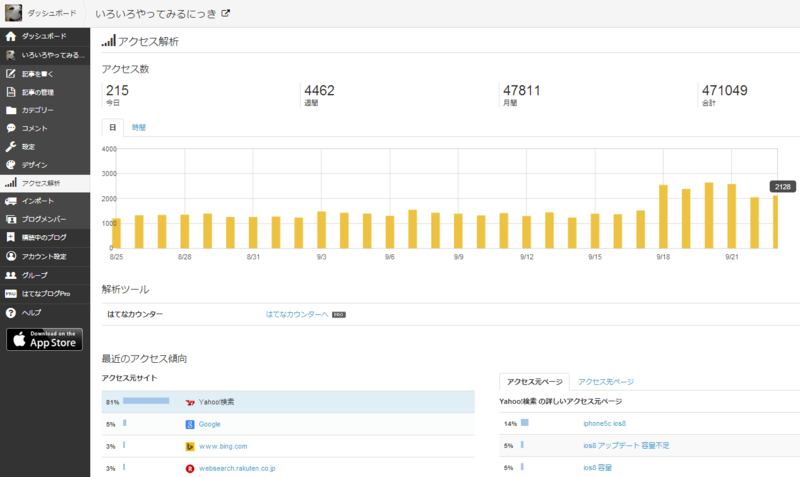Switch to the アクセス先ページ tab
This screenshot has width=800, height=477.
pyautogui.click(x=606, y=382)
